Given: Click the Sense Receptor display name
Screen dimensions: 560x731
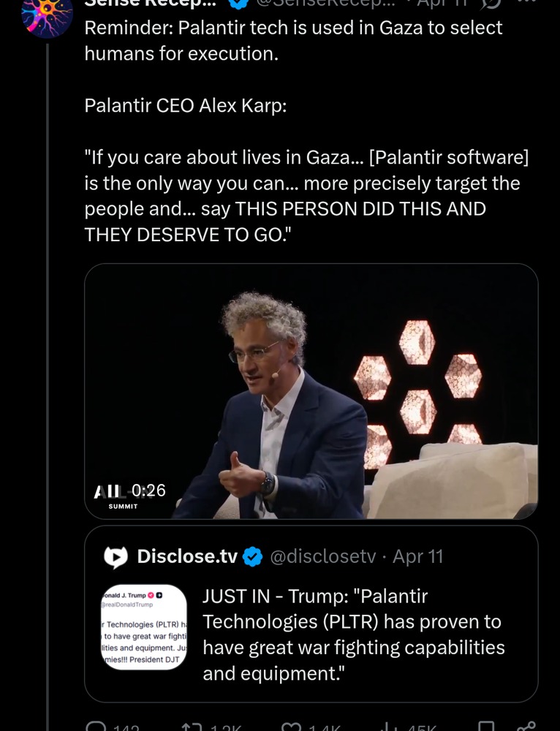Looking at the screenshot, I should click(150, 3).
